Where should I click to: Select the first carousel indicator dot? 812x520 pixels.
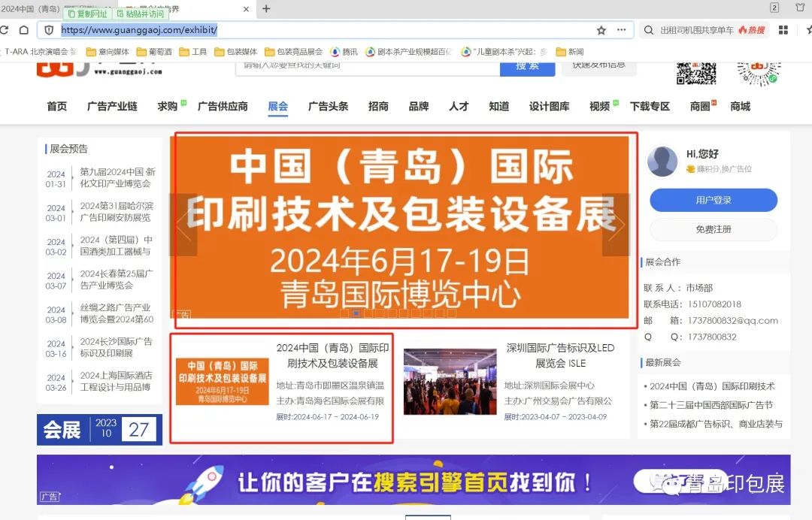point(344,313)
